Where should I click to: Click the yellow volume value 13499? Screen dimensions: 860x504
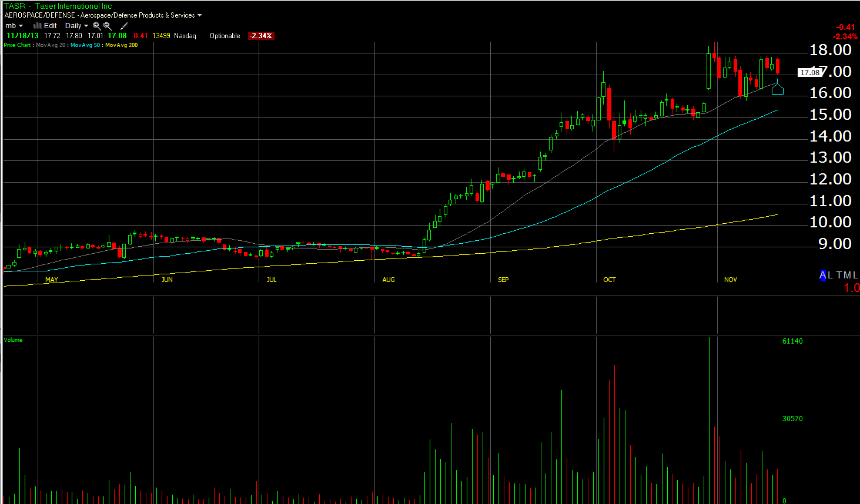pyautogui.click(x=161, y=36)
